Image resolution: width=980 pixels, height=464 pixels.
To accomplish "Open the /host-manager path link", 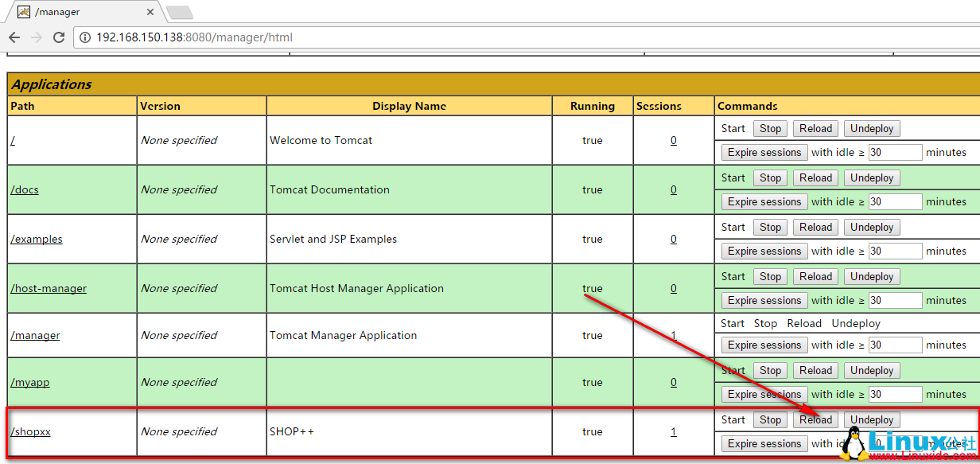I will 49,288.
